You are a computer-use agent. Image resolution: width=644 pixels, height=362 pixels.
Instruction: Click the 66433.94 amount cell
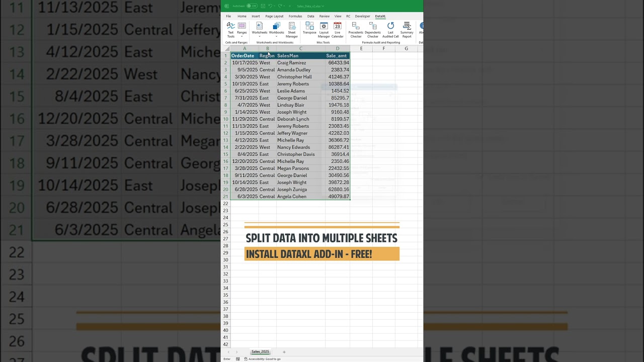pyautogui.click(x=338, y=63)
